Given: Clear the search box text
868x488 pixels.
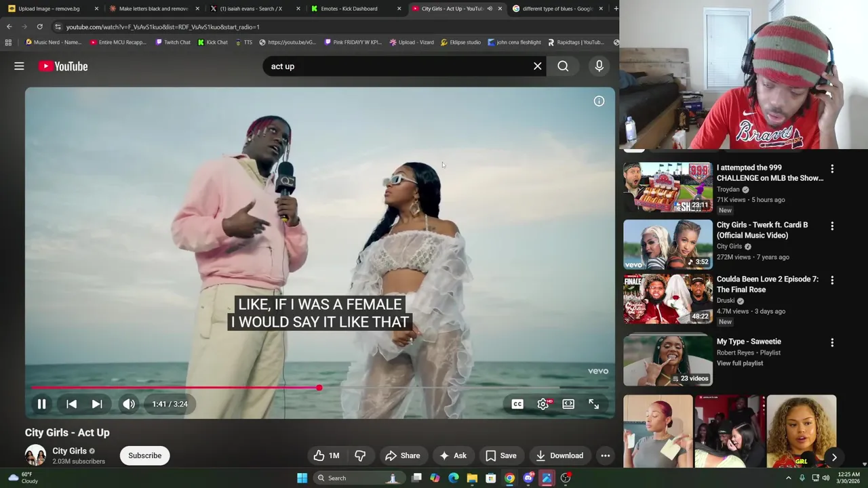Looking at the screenshot, I should [538, 66].
